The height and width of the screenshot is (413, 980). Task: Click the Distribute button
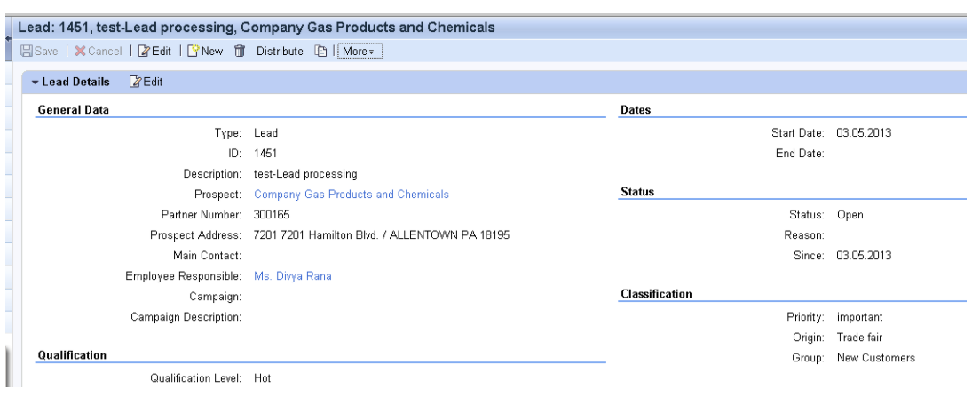point(280,52)
